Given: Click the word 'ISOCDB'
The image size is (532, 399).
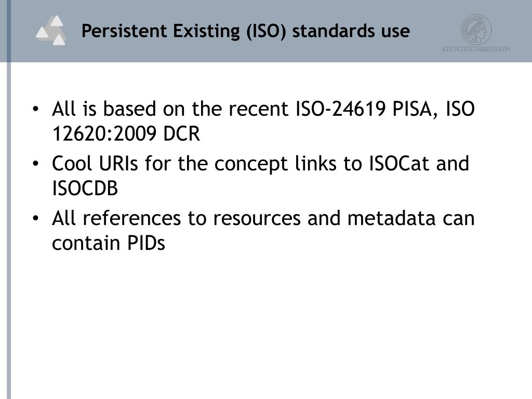Looking at the screenshot, I should click(x=85, y=188).
